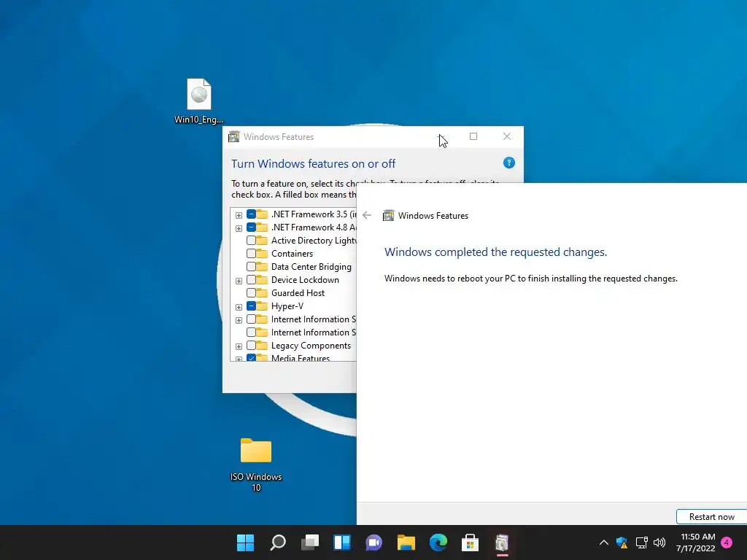This screenshot has width=747, height=560.
Task: Click the Windows Features taskbar icon
Action: [x=502, y=542]
